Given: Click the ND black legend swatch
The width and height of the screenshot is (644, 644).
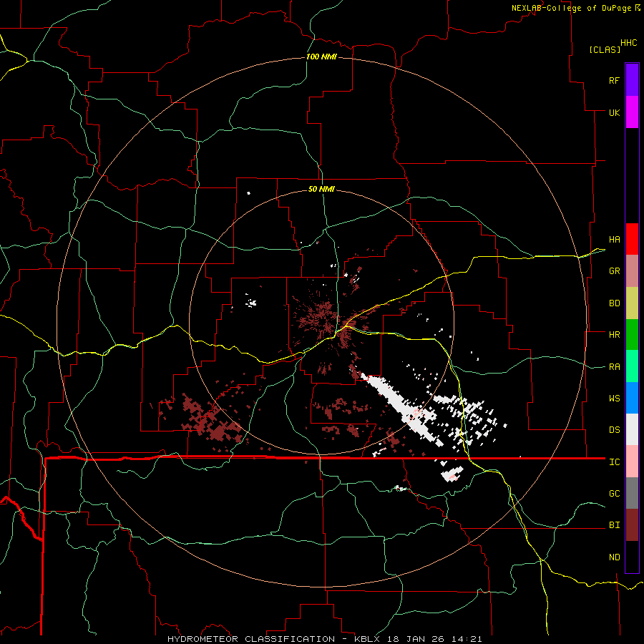Looking at the screenshot, I should [632, 557].
